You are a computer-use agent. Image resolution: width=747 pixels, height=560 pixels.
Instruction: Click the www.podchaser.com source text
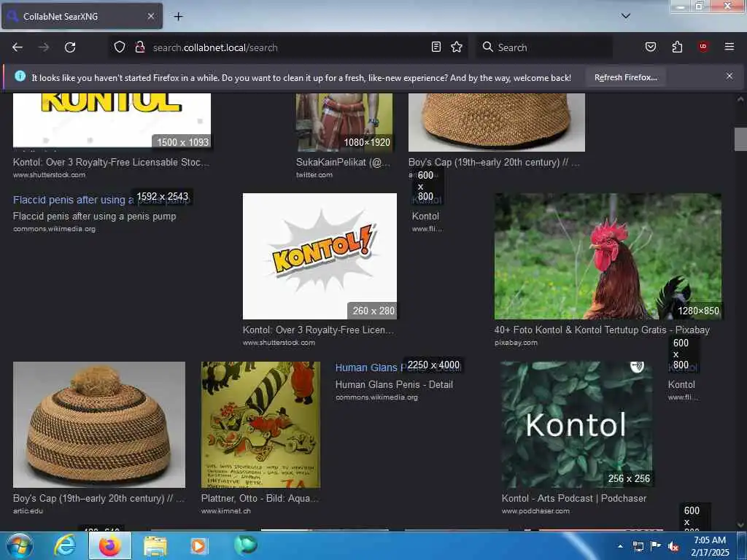click(x=535, y=510)
